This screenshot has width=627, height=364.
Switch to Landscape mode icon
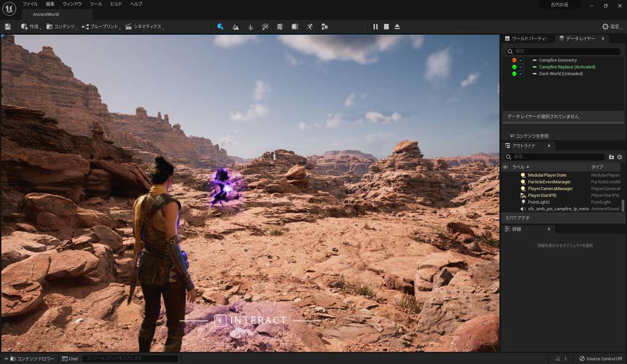pos(236,27)
